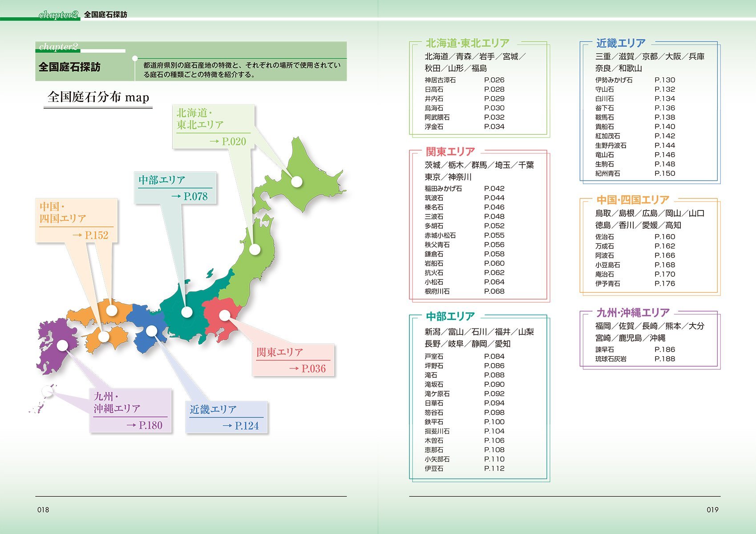756x534 pixels.
Task: Click the 庵治石 entry
Action: [x=635, y=274]
